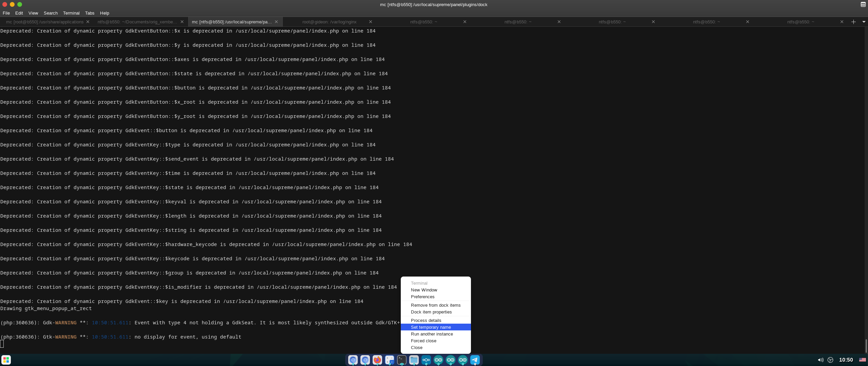Click the file manager folder dock icon
This screenshot has height=366, width=868.
(414, 360)
